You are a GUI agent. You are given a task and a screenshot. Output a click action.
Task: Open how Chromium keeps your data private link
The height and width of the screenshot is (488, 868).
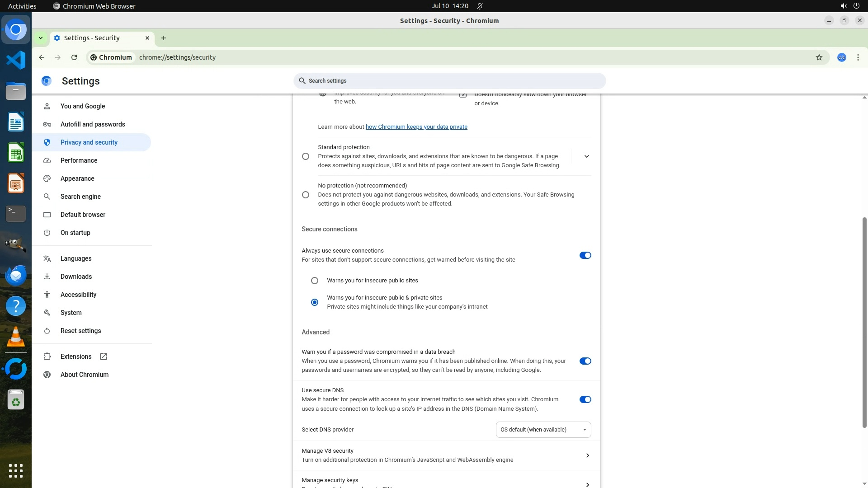click(416, 127)
